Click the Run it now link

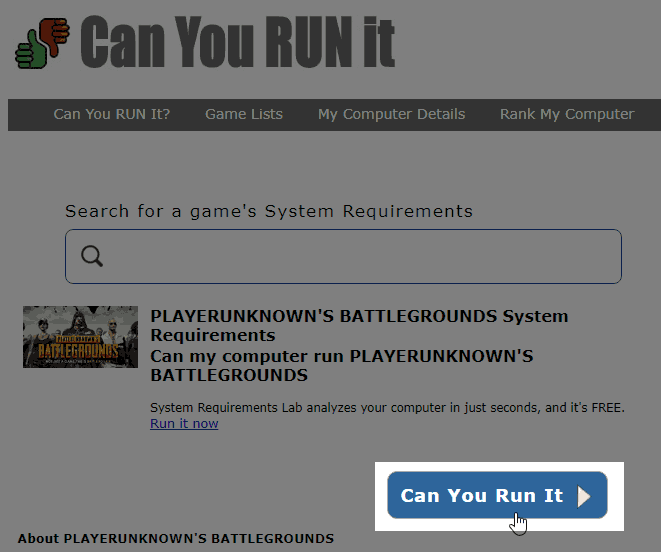184,423
